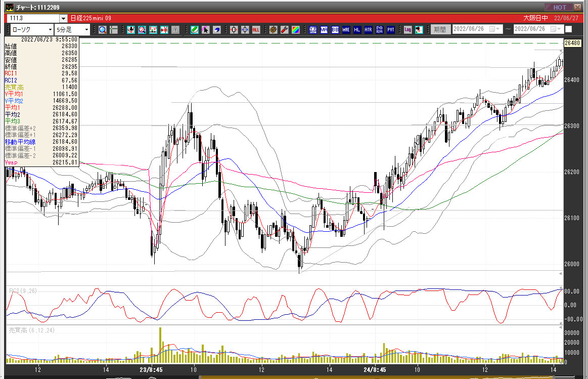Click the 日経225mini 09 instrument name
Image resolution: width=588 pixels, height=379 pixels.
pyautogui.click(x=91, y=18)
